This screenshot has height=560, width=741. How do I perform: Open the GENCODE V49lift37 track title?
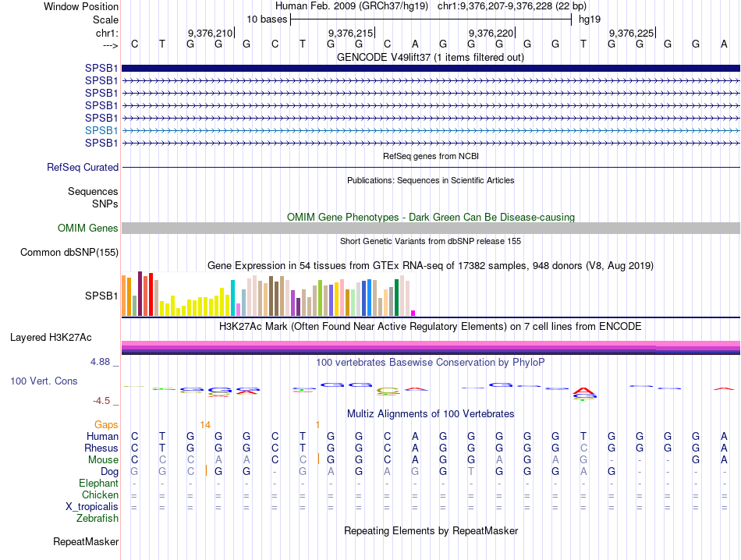point(431,57)
